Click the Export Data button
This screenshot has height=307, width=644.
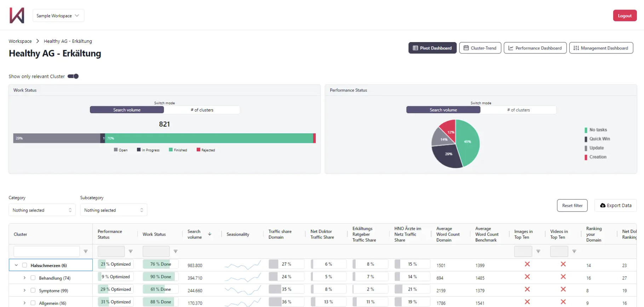coord(616,205)
